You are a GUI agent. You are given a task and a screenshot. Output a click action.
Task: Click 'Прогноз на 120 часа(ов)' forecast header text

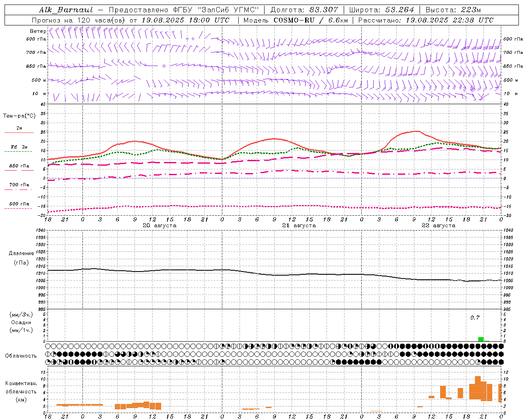(79, 20)
